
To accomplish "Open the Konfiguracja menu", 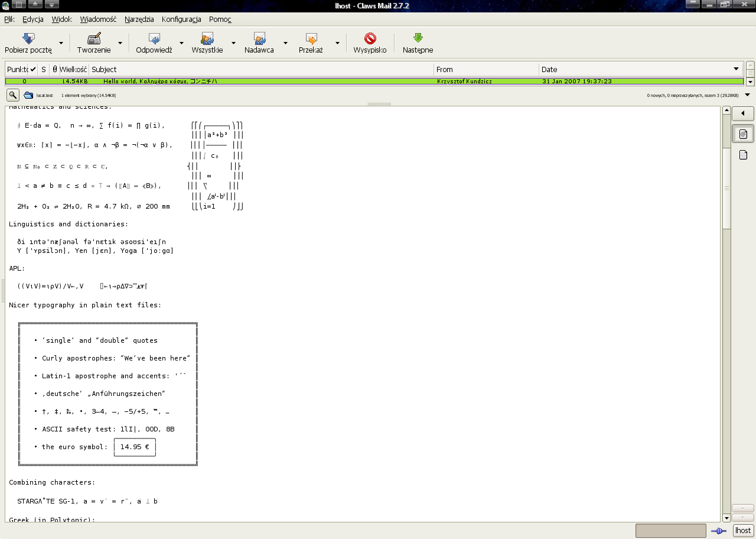I will coord(181,19).
